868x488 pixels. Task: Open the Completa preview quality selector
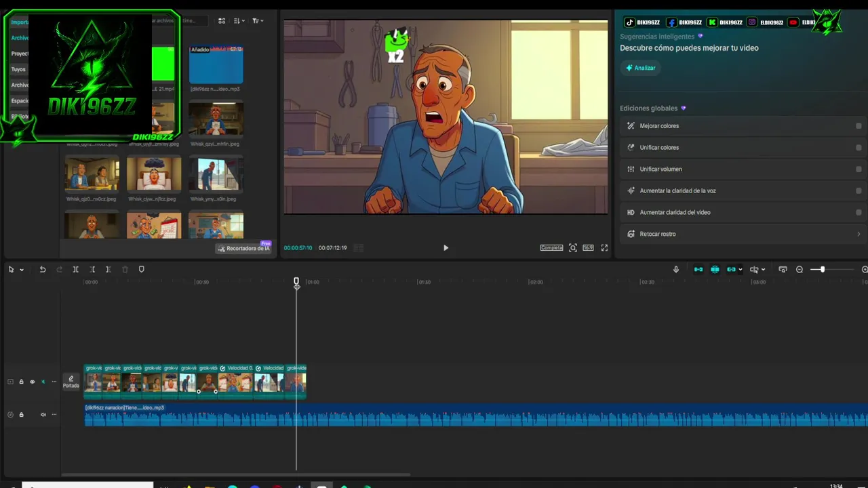click(551, 247)
